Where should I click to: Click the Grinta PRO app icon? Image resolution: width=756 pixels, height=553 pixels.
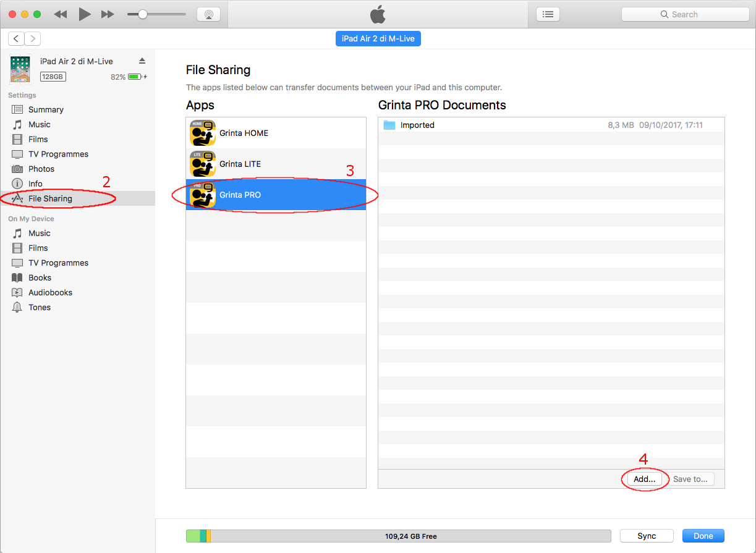[203, 195]
